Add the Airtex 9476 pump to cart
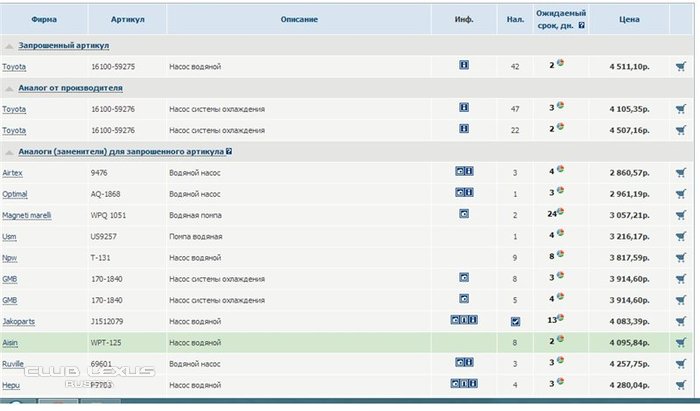700x411 pixels. pos(681,172)
